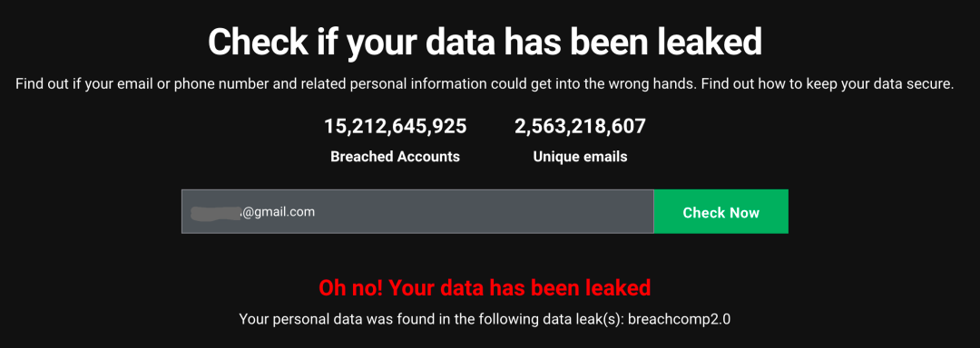
Task: Click the 2,563,218,607 unique emails number
Action: pyautogui.click(x=580, y=127)
